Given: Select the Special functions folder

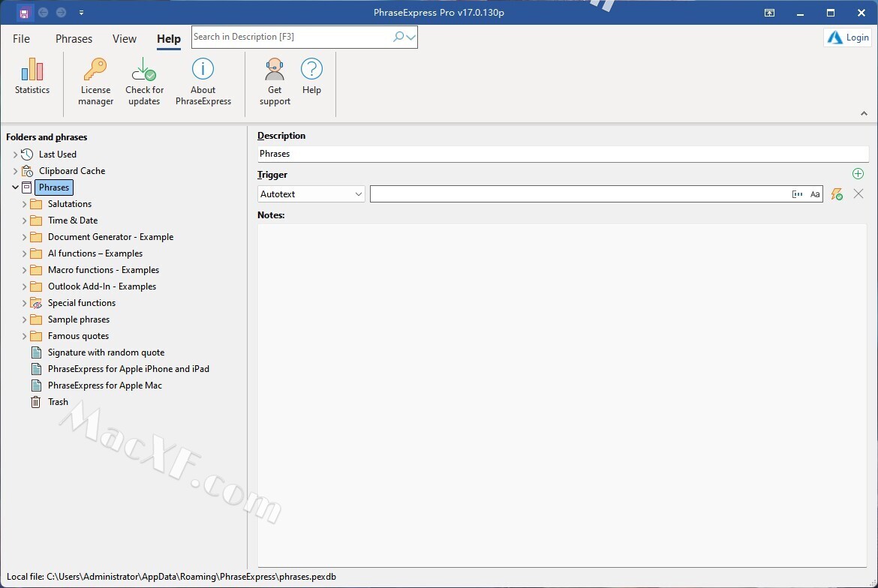Looking at the screenshot, I should click(82, 303).
